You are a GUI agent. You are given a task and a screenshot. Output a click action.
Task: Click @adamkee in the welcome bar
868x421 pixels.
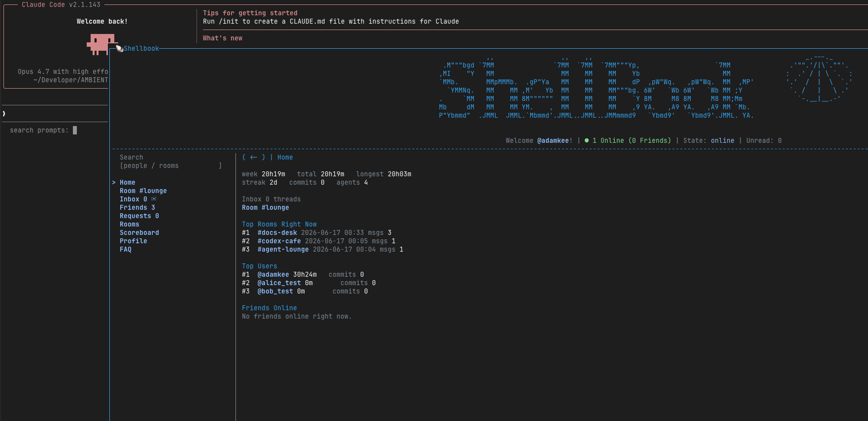(553, 140)
